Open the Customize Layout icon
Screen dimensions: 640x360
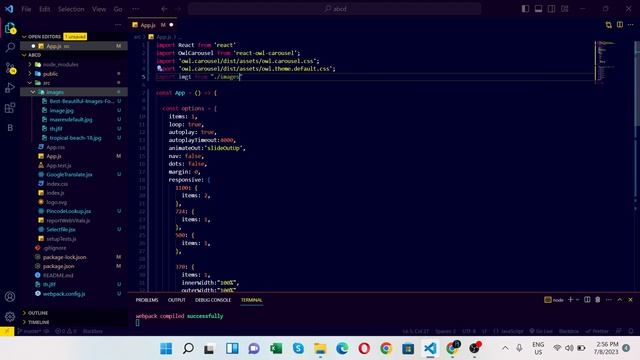(564, 9)
